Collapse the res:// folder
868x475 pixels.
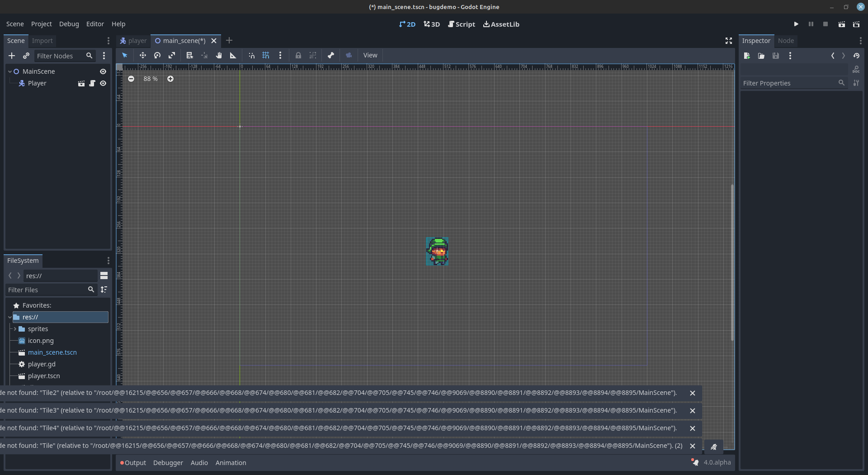tap(10, 317)
